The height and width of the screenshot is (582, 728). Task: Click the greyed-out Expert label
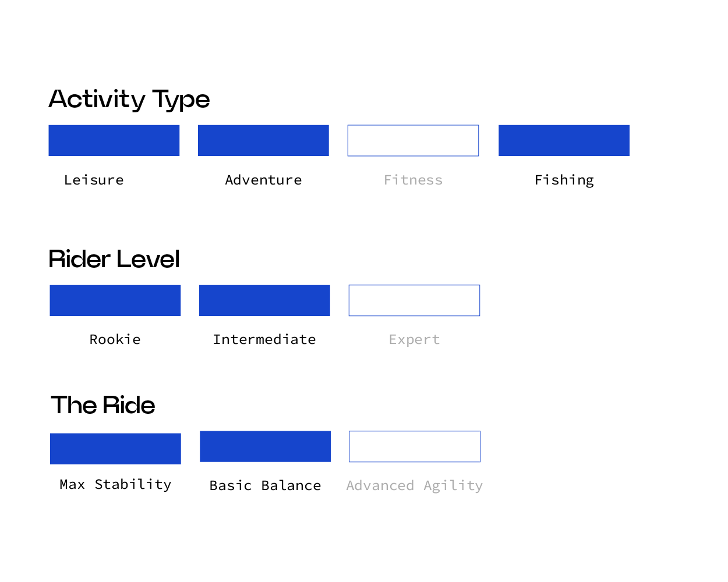coord(414,339)
